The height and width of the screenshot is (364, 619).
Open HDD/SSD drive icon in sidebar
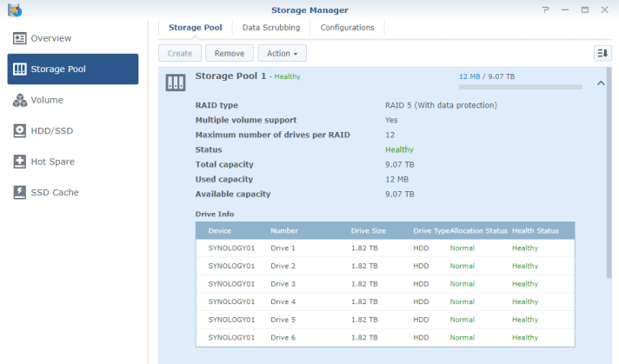tap(20, 131)
